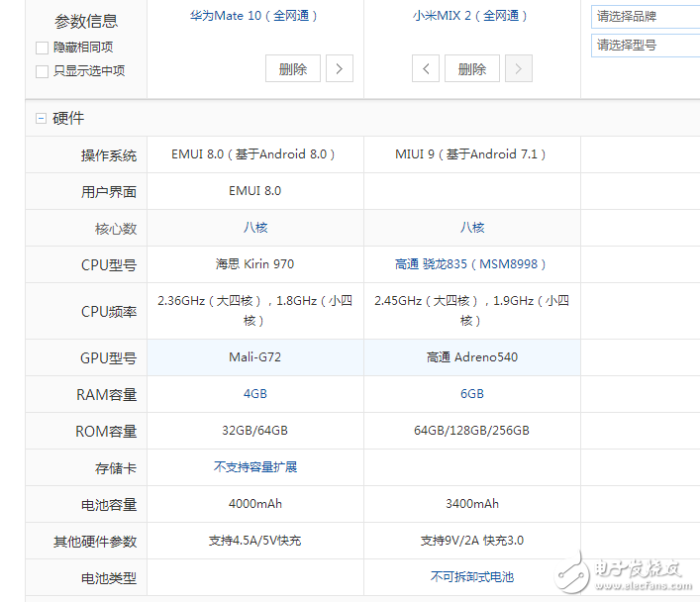The image size is (700, 602).
Task: Click the EMUI 8.0（基于Android 8.0）cell
Action: (253, 154)
